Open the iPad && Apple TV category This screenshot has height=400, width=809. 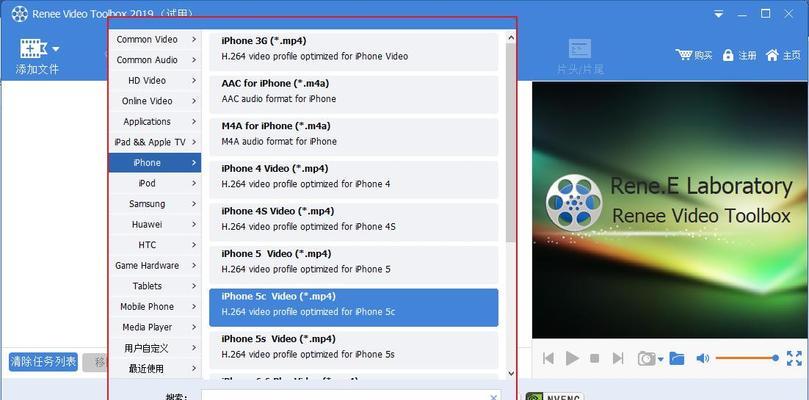point(155,142)
